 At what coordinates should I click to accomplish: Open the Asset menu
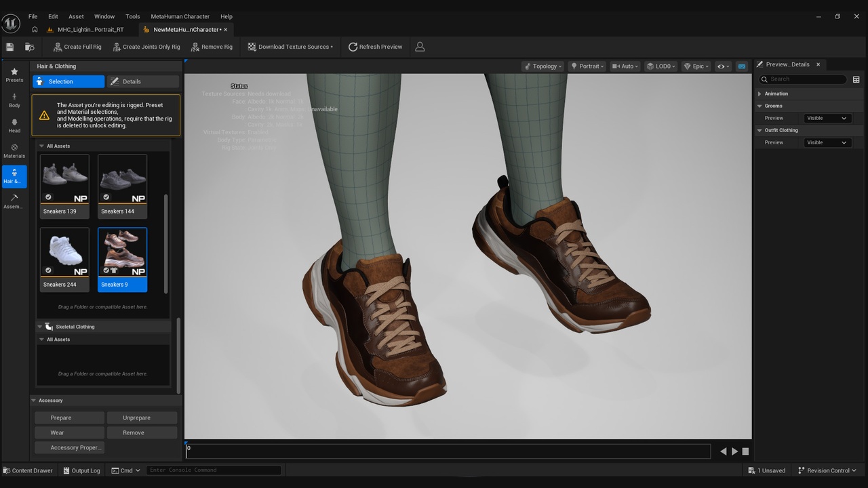tap(76, 16)
